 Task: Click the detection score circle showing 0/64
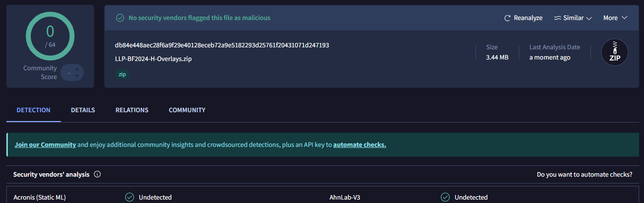(x=50, y=37)
